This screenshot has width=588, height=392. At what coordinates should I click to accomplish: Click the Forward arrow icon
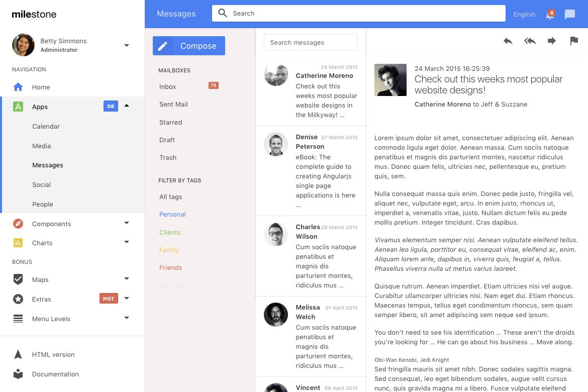pyautogui.click(x=552, y=41)
